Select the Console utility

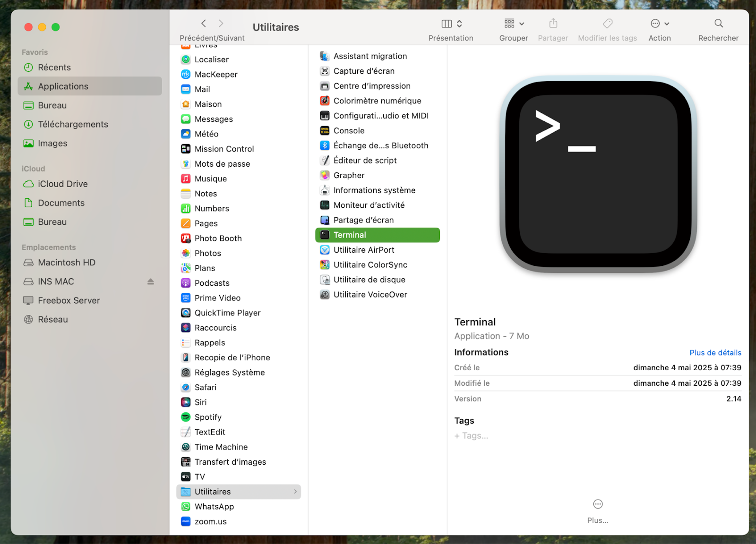(349, 130)
